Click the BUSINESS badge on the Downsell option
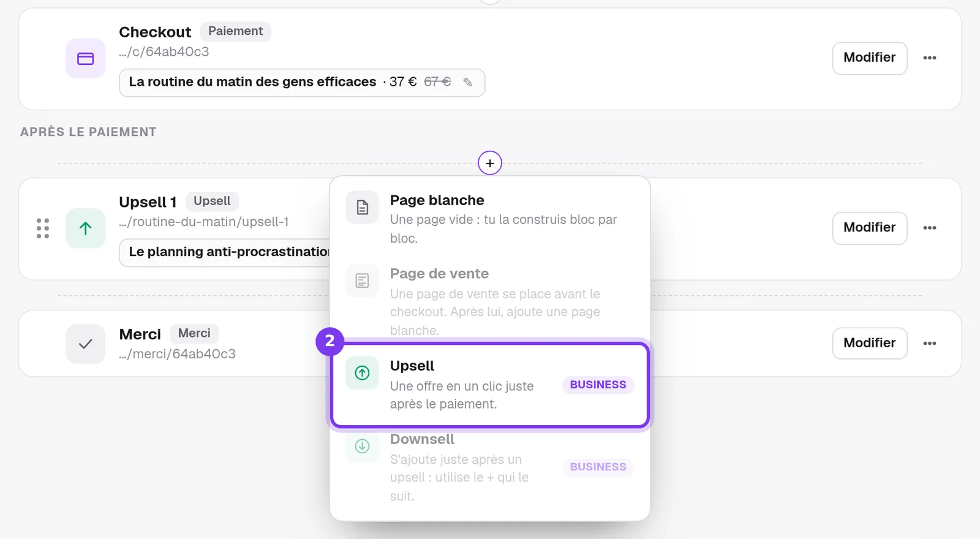Screen dimensions: 980x539 point(598,467)
